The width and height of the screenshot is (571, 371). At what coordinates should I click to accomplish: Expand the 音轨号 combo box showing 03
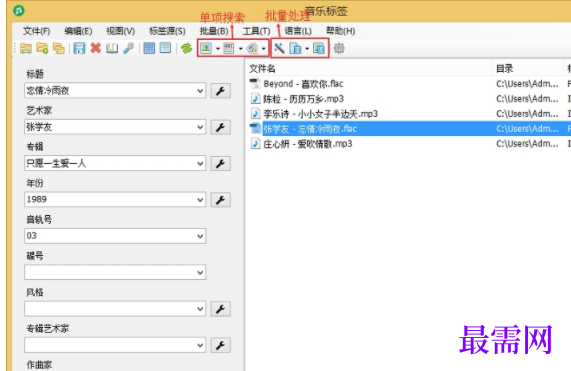[x=200, y=236]
